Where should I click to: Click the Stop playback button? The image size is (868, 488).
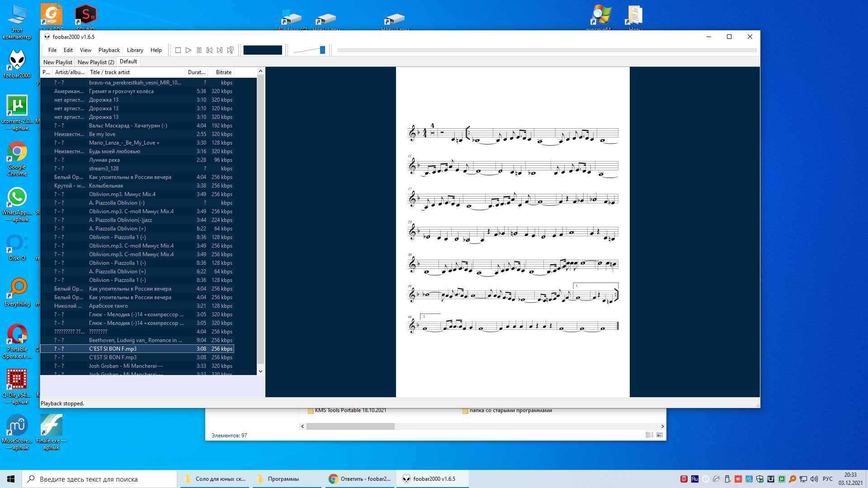tap(178, 50)
